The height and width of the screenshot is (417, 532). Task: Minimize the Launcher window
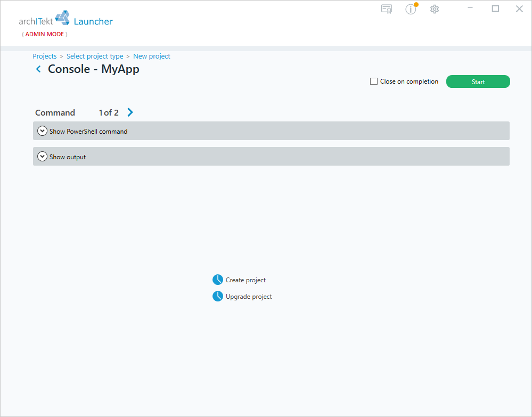(x=470, y=8)
